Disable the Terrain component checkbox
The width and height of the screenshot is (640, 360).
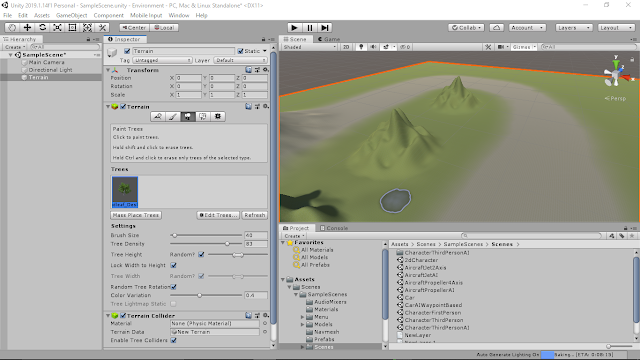pos(123,107)
